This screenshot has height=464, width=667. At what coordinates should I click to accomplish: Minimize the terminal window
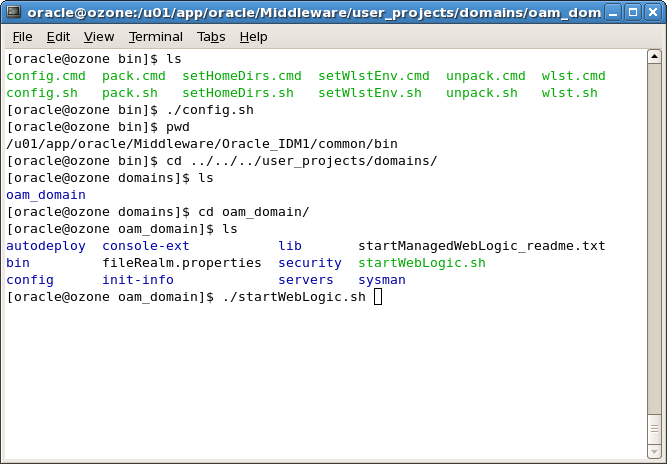613,12
